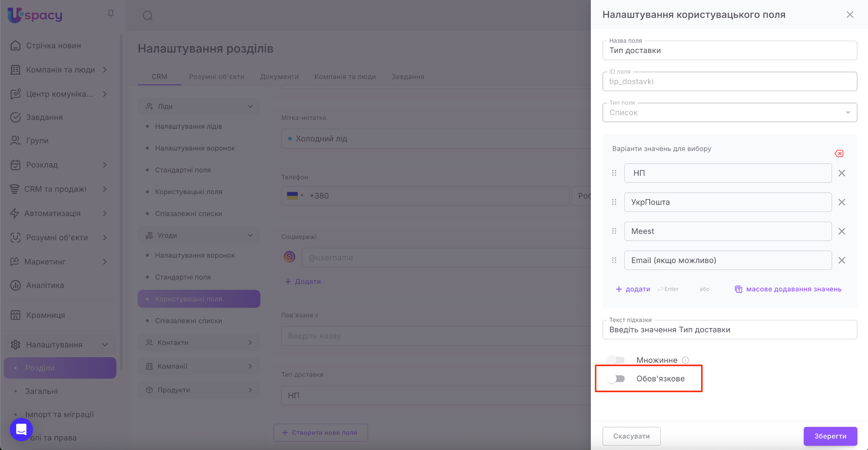Enable the Обов'язкове switch
This screenshot has width=868, height=450.
pyautogui.click(x=616, y=379)
